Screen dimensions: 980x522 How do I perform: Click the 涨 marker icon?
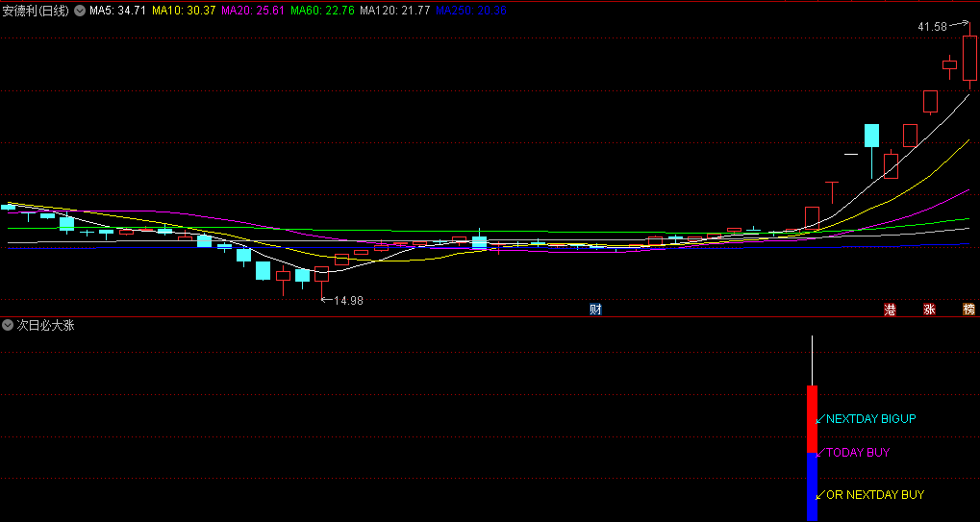click(929, 310)
